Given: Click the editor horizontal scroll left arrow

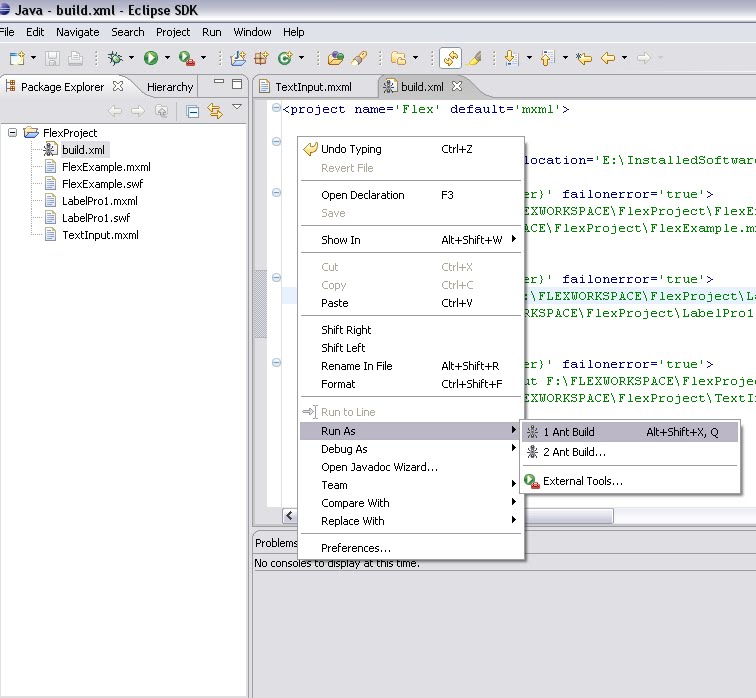Looking at the screenshot, I should pos(289,516).
